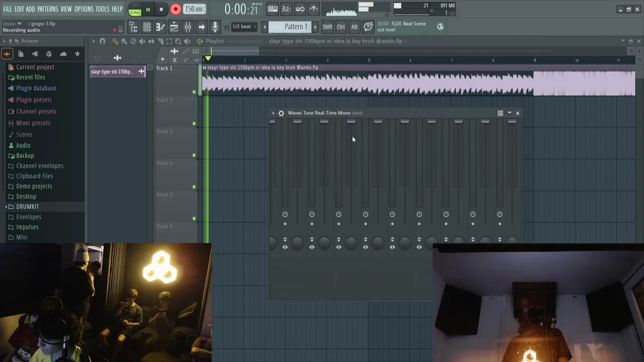Screen dimensions: 644x362
Task: Toggle typing keyboard to piano icon
Action: pos(272,9)
